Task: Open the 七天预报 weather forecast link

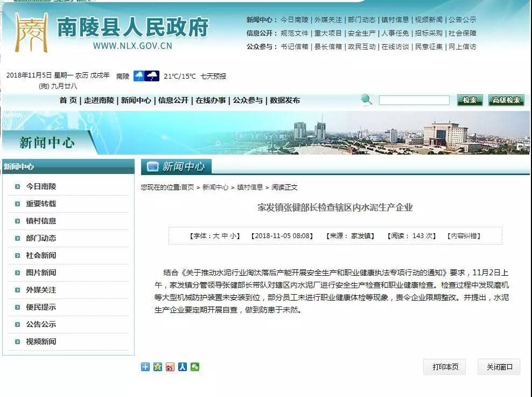Action: coord(213,76)
